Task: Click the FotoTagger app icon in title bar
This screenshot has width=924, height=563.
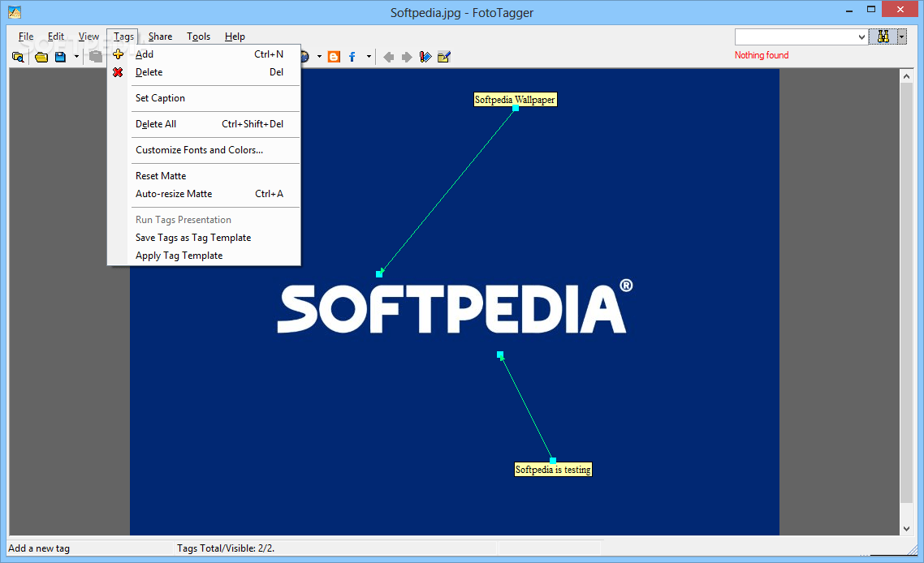Action: pyautogui.click(x=15, y=12)
